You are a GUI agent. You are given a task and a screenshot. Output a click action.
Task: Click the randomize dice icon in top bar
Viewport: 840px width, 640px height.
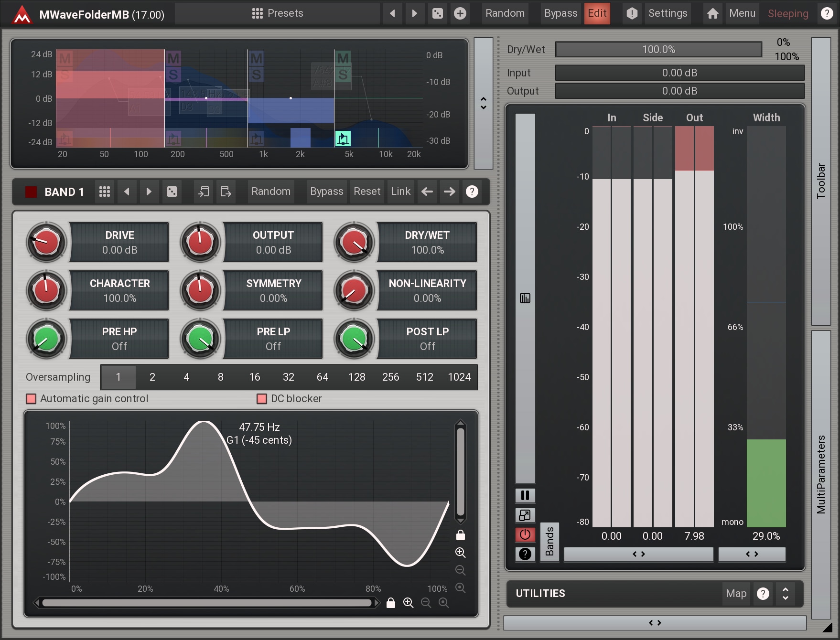[x=437, y=13]
